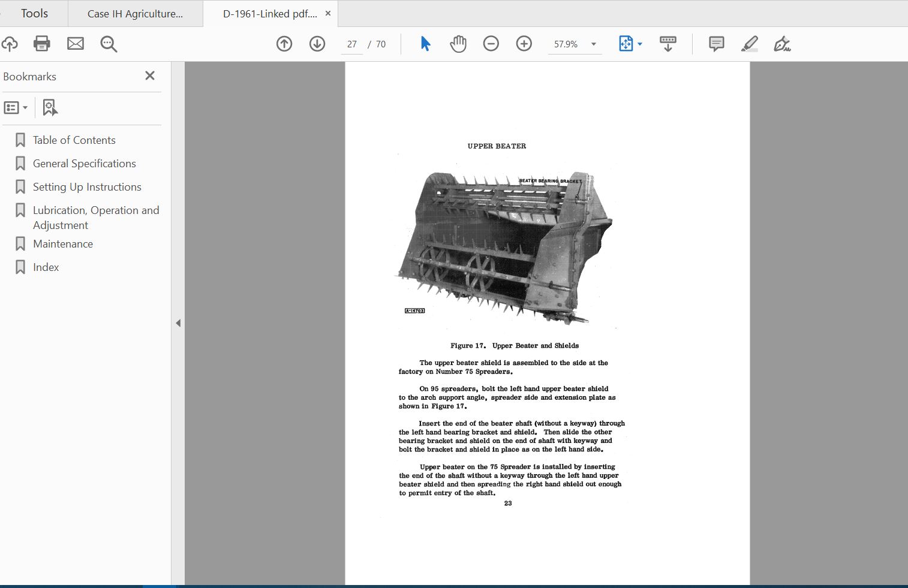908x588 pixels.
Task: Click the UPPER BEATER heading text
Action: pos(497,146)
